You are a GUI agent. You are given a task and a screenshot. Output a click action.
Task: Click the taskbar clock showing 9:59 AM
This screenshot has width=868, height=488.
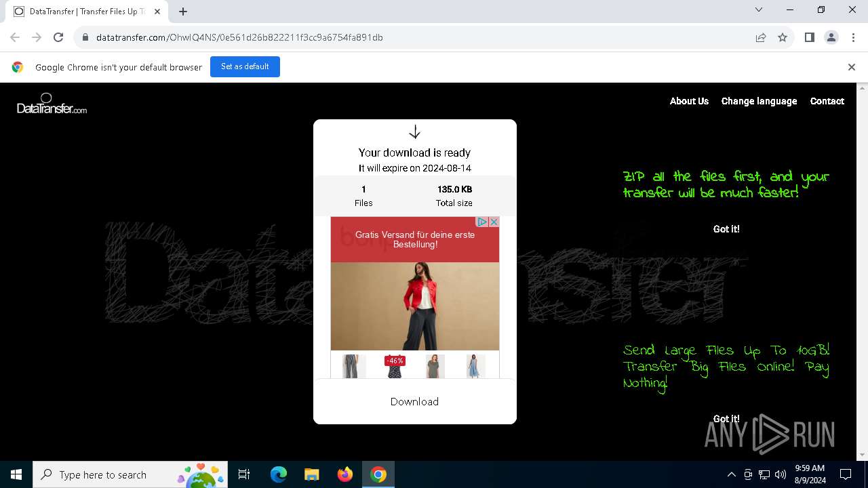pos(810,474)
